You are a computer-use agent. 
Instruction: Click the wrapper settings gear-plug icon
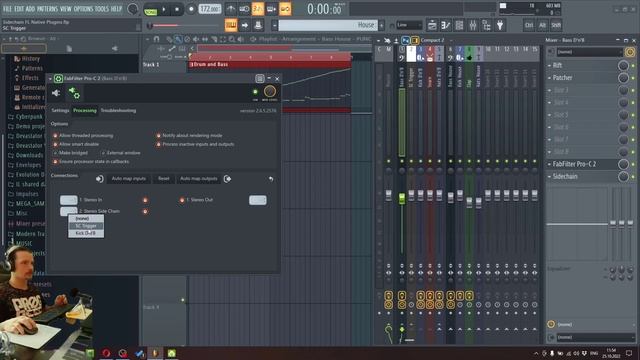pyautogui.click(x=74, y=93)
